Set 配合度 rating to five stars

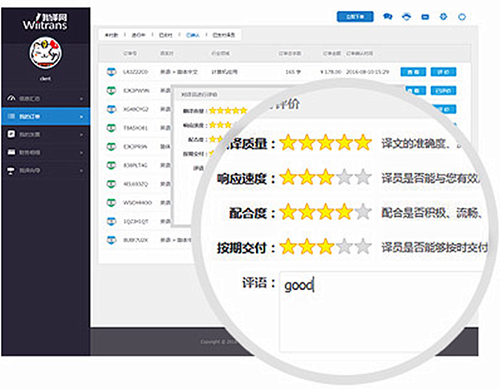363,212
